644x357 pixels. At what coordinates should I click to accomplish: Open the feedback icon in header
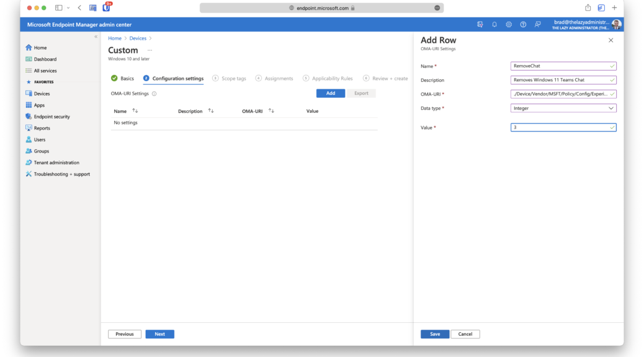(x=538, y=25)
